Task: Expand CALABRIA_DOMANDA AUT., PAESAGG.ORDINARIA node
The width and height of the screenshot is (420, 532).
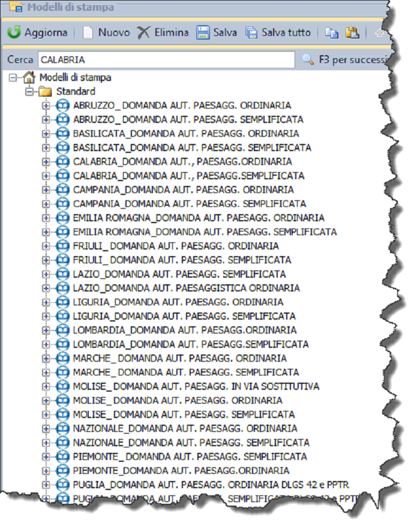Action: pyautogui.click(x=46, y=162)
